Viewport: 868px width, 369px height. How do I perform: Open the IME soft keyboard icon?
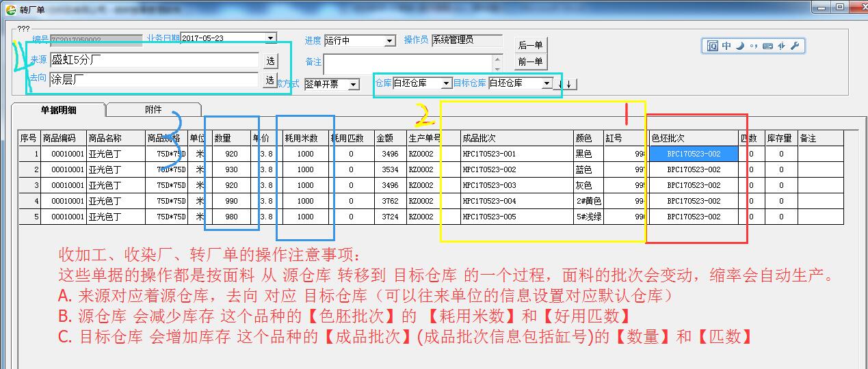[767, 46]
